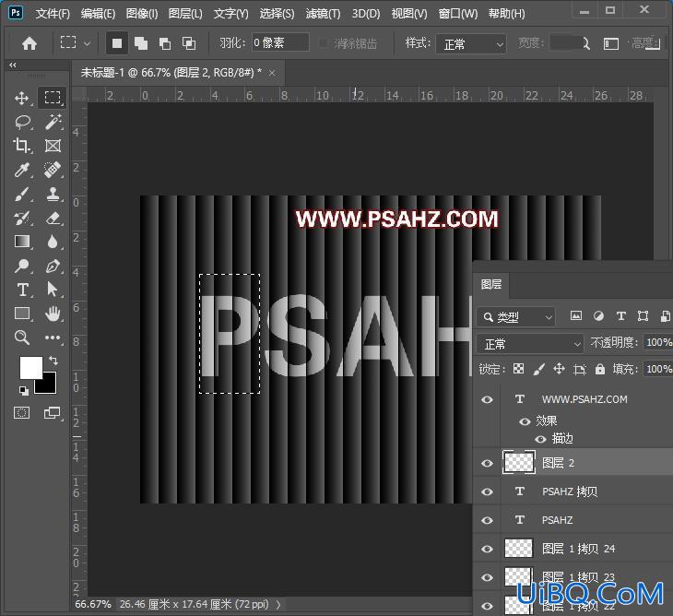This screenshot has height=616, width=673.
Task: Open the 文件(F) menu
Action: click(53, 14)
